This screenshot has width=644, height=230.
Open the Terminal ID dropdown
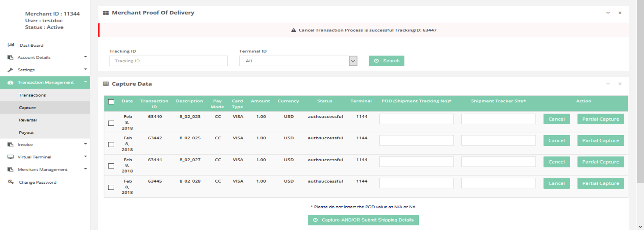coord(353,61)
